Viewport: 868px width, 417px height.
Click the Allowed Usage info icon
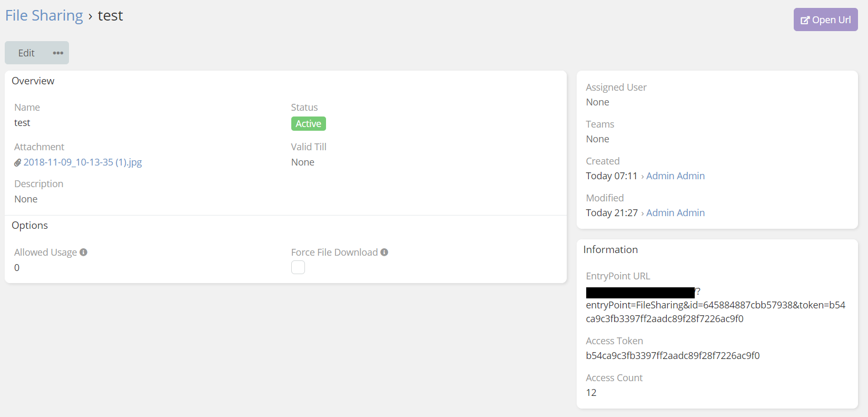(x=83, y=253)
